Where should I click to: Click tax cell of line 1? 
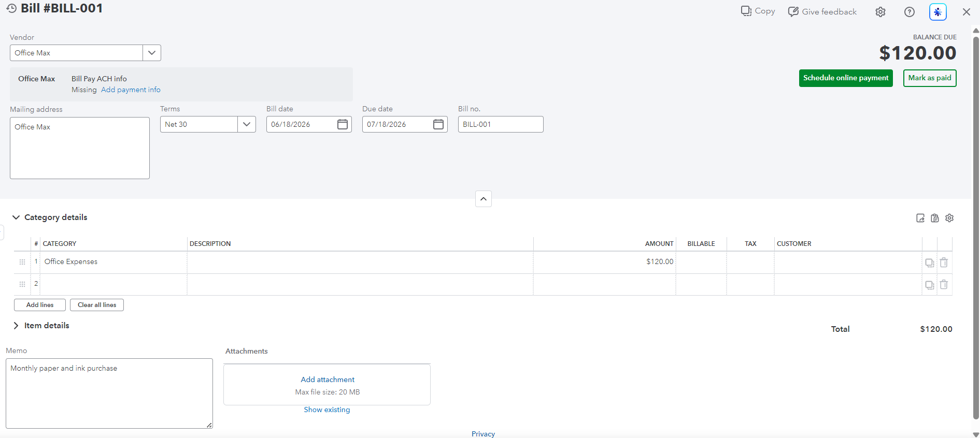click(750, 262)
